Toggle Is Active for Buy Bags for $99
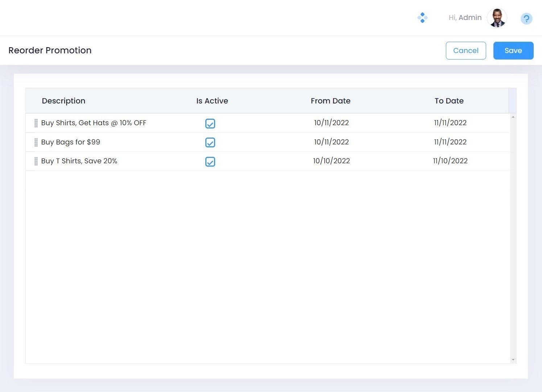The image size is (542, 392). (210, 143)
